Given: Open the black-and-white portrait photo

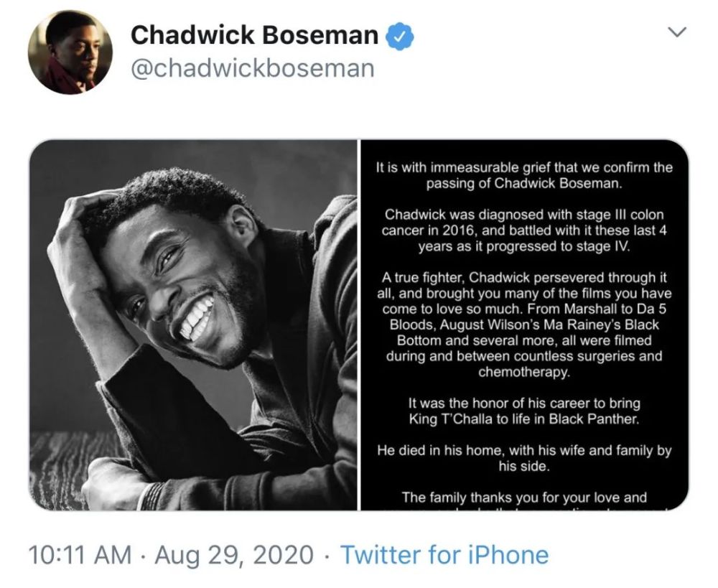Looking at the screenshot, I should (x=192, y=325).
